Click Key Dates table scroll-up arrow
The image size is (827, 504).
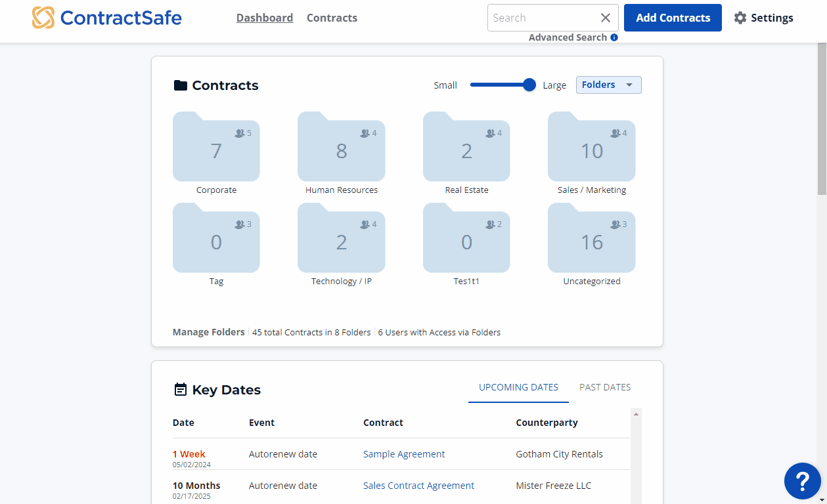click(x=636, y=414)
